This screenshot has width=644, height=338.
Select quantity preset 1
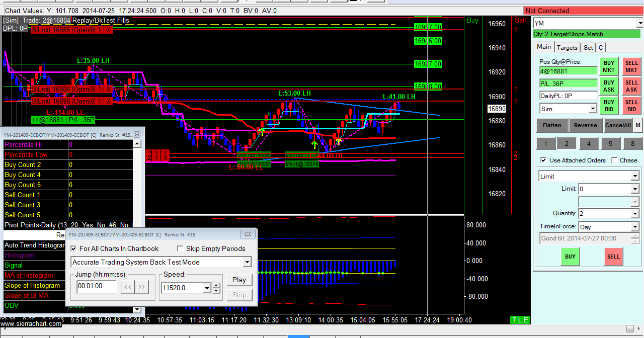pos(546,143)
